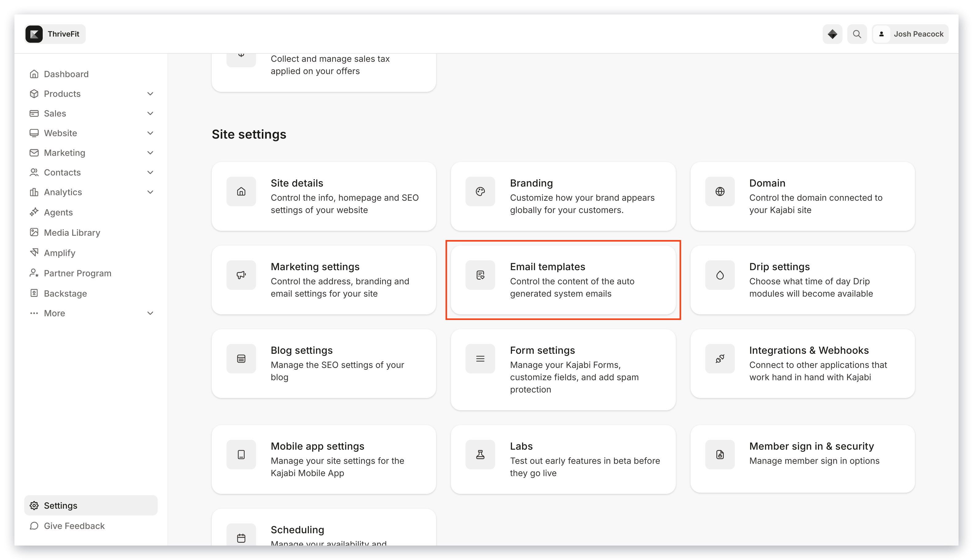Open the search magnifier icon
This screenshot has height=560, width=973.
857,34
